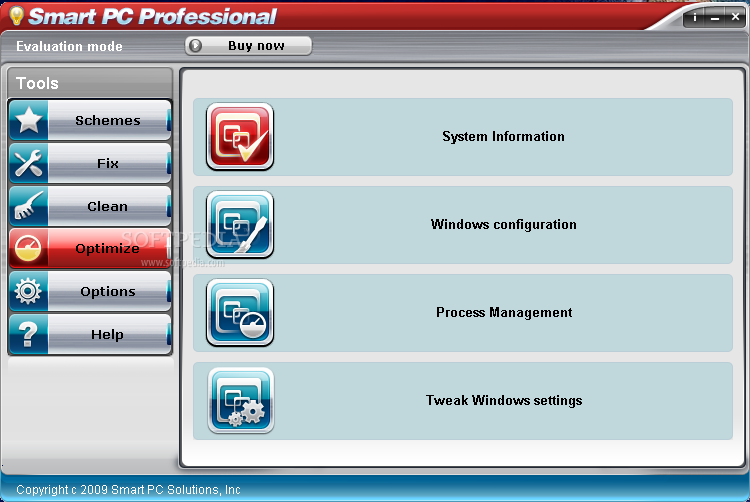The image size is (750, 502).
Task: Open the red System Information icon
Action: click(x=240, y=137)
